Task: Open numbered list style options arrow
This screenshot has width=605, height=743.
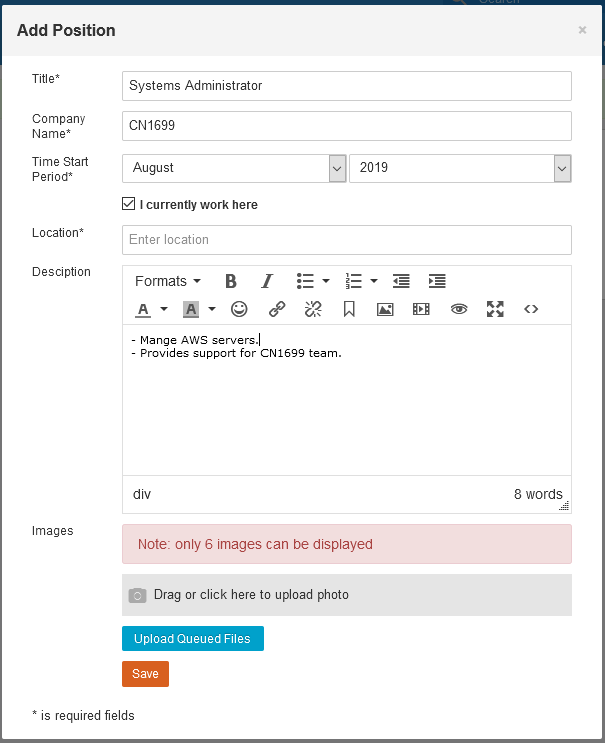Action: click(374, 281)
